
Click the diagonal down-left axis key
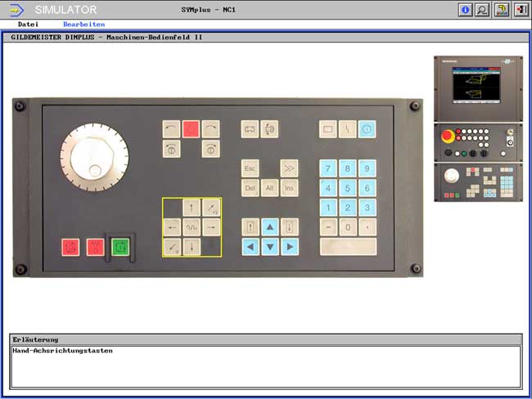(x=172, y=247)
